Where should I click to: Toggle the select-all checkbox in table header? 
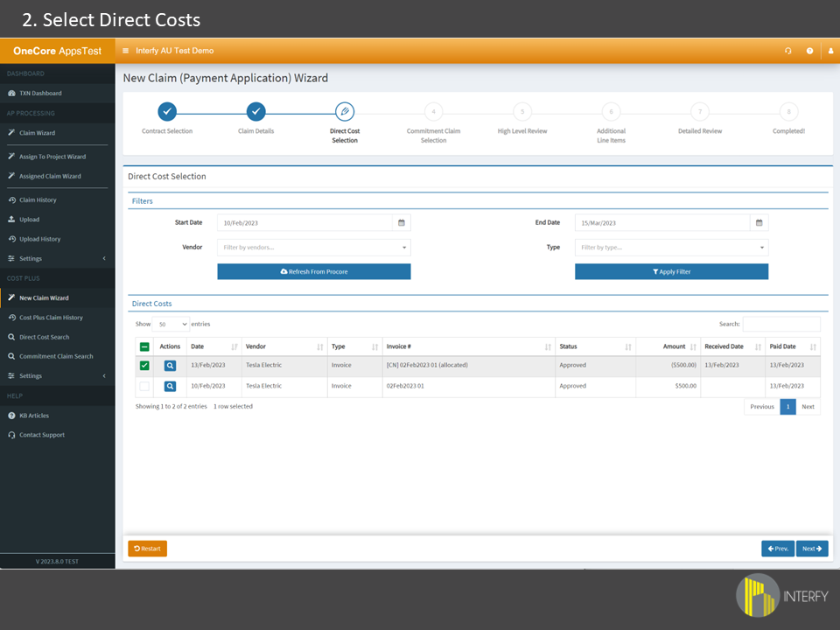[x=144, y=346]
